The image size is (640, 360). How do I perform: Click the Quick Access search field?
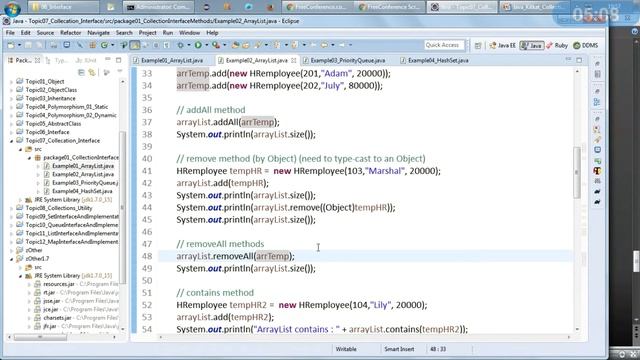tap(444, 45)
